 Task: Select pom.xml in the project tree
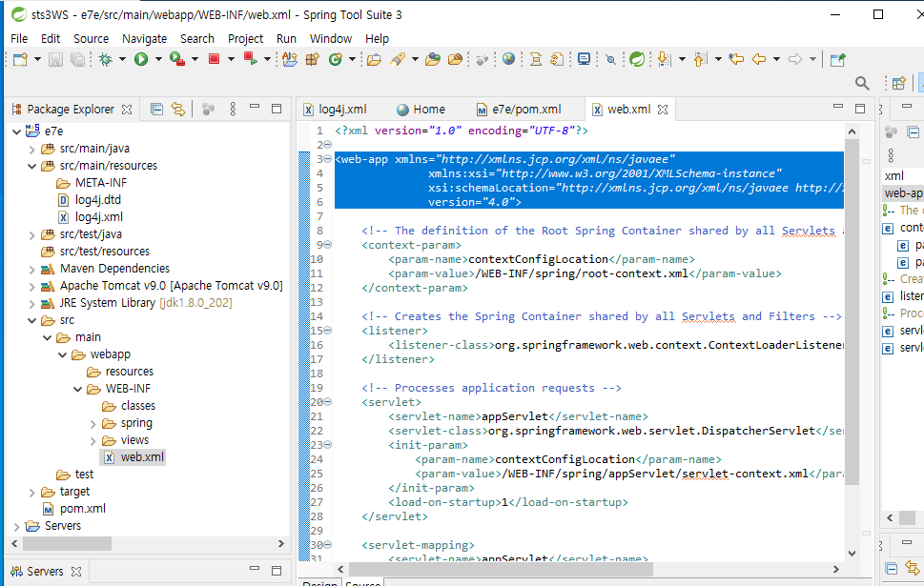74,509
